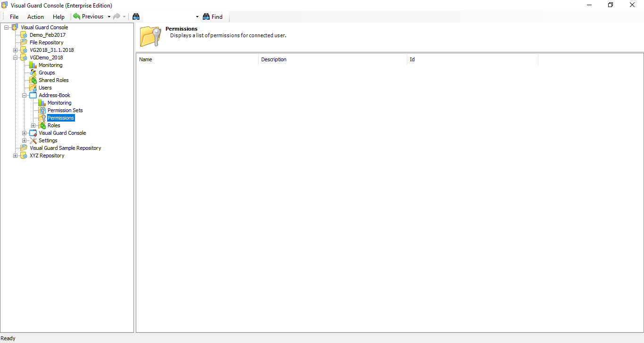Image resolution: width=644 pixels, height=343 pixels.
Task: Collapse the root Visual Guard Console node
Action: [6, 27]
